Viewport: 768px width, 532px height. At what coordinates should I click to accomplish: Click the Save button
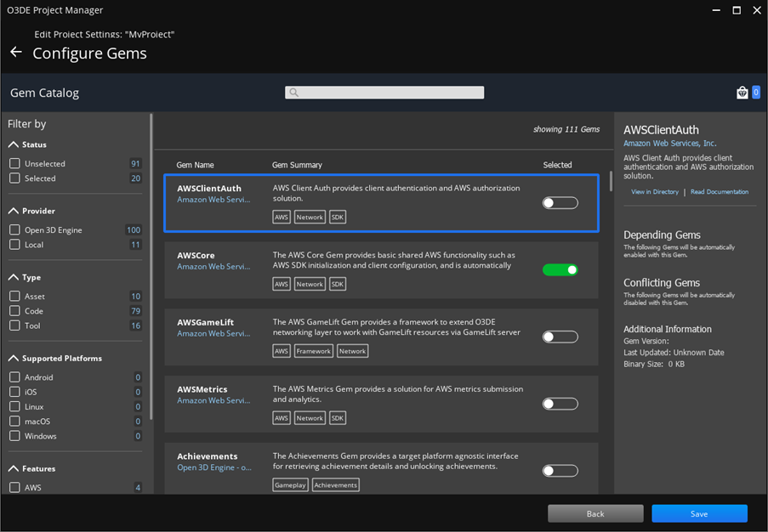pos(699,513)
